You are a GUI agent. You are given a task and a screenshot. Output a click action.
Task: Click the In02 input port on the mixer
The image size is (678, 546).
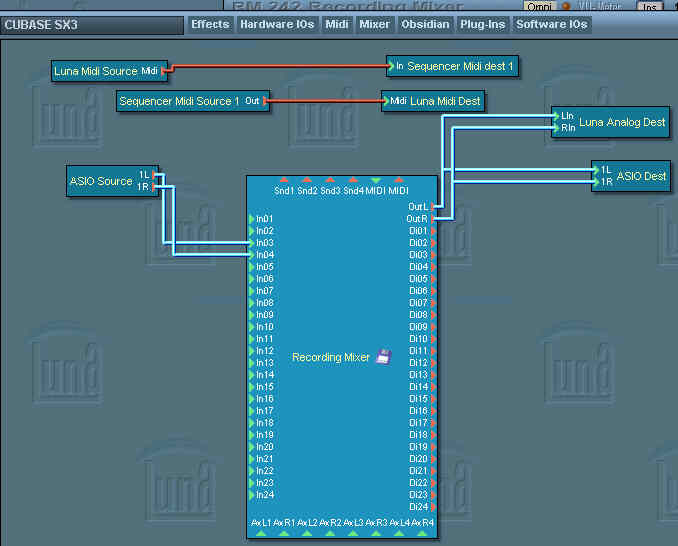(252, 231)
